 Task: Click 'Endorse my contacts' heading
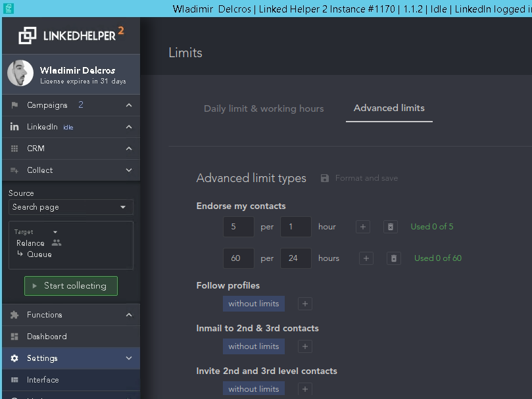241,206
